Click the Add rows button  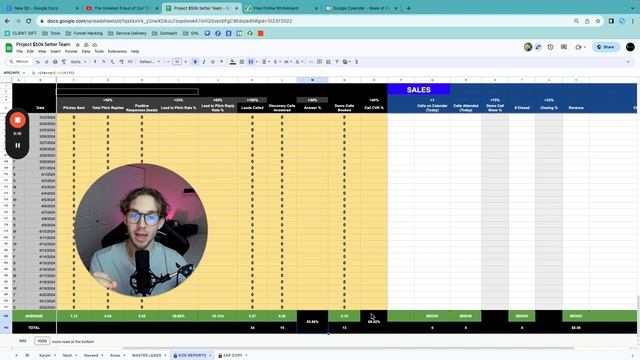tap(22, 341)
